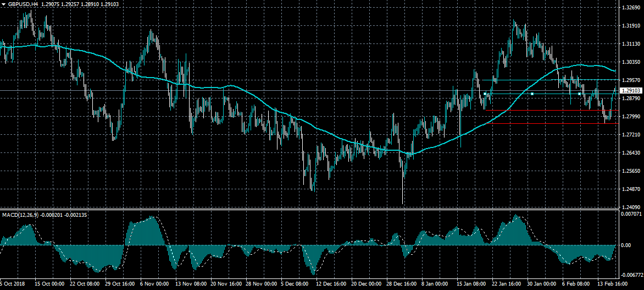Click the right anchor square on the selected line
Image resolution: width=644 pixels, height=290 pixels.
point(579,94)
